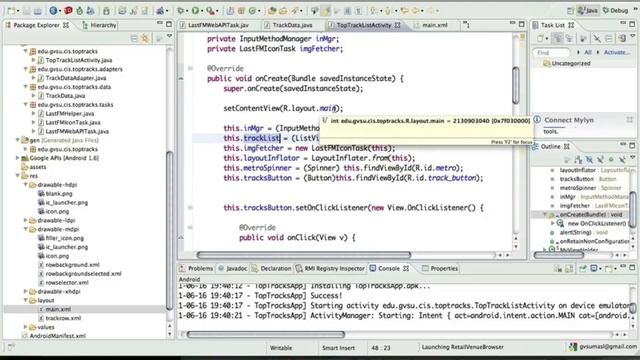Click New Task icon in Task List
Viewport: 640px width, 360px height.
tap(540, 38)
